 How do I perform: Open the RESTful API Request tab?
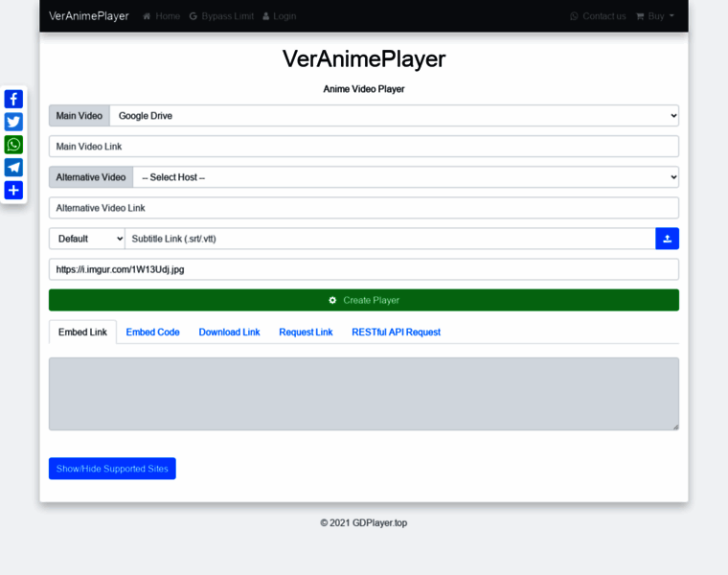pyautogui.click(x=396, y=333)
